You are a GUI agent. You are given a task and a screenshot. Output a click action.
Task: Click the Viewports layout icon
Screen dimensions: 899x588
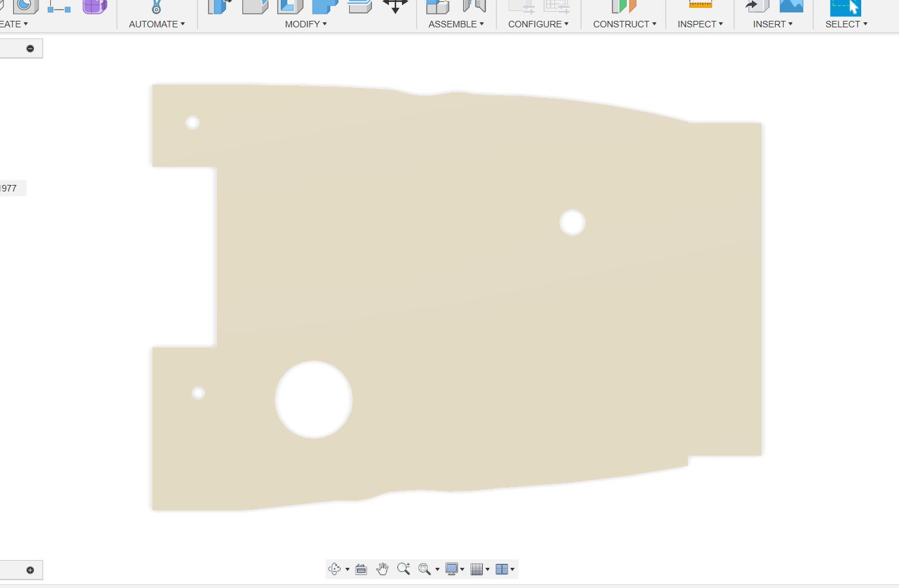click(x=502, y=569)
